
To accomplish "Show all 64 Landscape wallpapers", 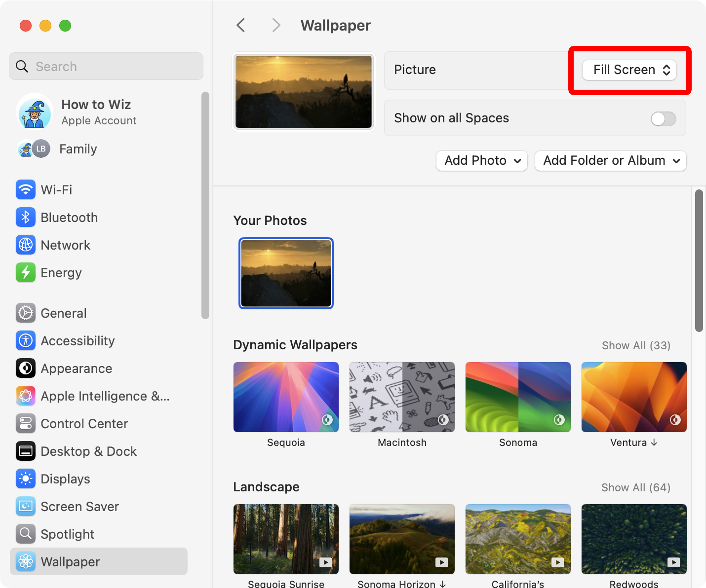I will [636, 487].
